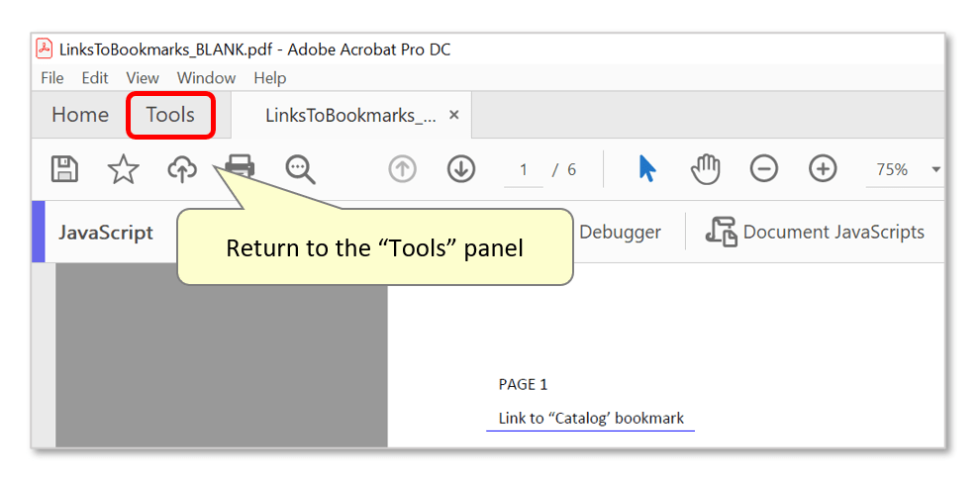Switch to the Tools tab
Screen dimensions: 980x482
click(170, 115)
